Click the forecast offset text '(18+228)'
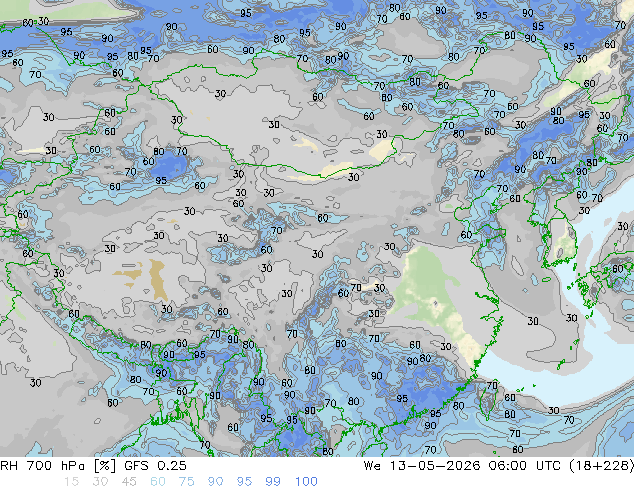Screen dimensions: 634x490 [601, 466]
